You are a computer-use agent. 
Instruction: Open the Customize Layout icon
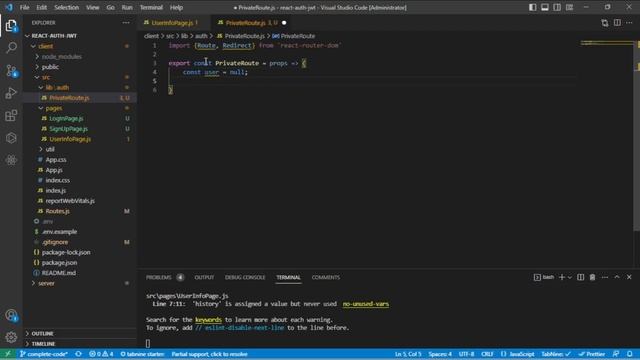pos(569,7)
